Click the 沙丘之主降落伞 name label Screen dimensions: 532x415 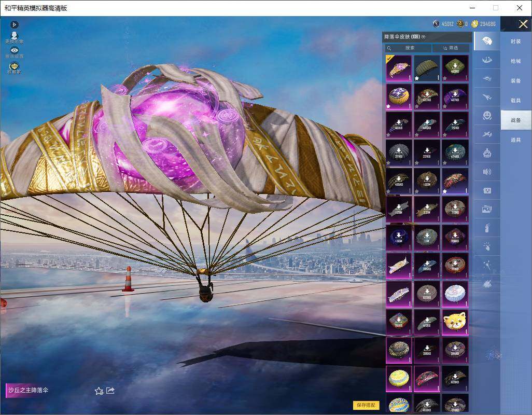(x=28, y=390)
